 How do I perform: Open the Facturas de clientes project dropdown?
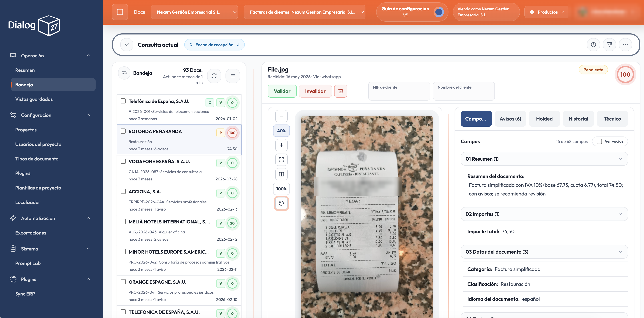(304, 12)
